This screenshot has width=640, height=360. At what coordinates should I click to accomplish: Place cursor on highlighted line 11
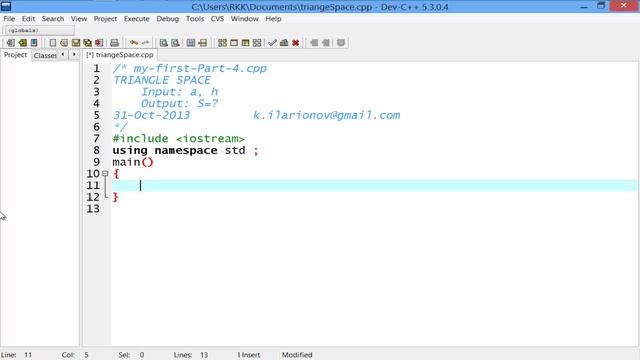pos(375,186)
